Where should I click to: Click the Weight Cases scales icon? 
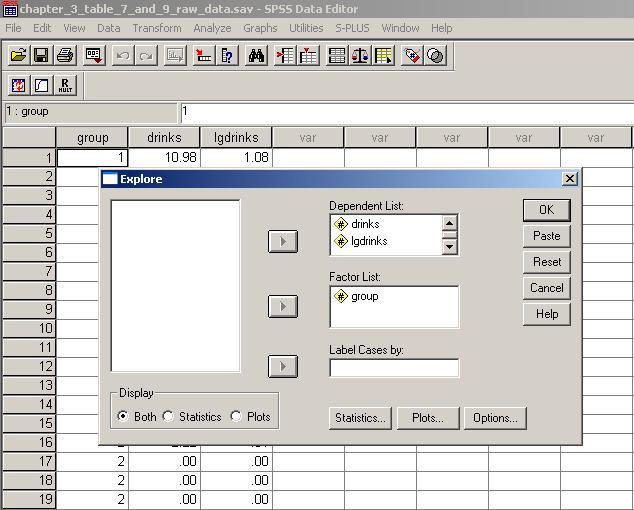(x=360, y=55)
